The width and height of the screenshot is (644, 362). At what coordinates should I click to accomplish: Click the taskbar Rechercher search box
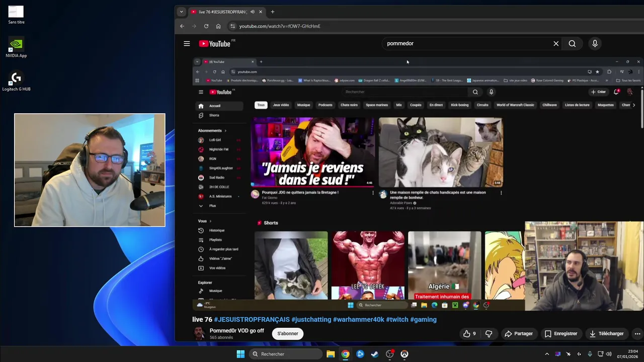click(286, 354)
